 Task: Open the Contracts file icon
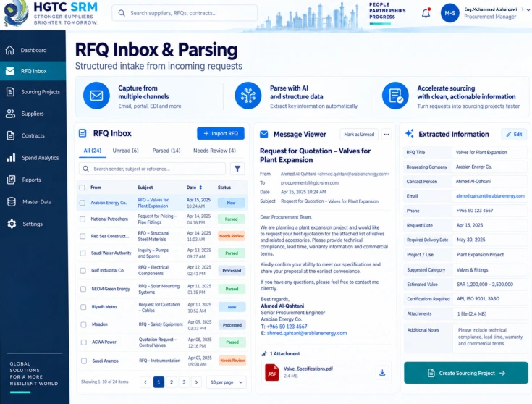pos(11,135)
